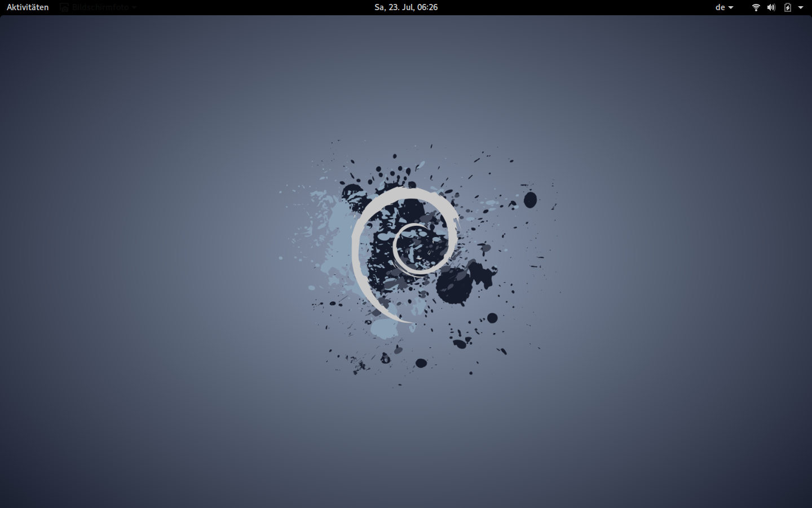Open the Aktivitäten overview
Viewport: 812px width, 508px height.
pyautogui.click(x=28, y=7)
